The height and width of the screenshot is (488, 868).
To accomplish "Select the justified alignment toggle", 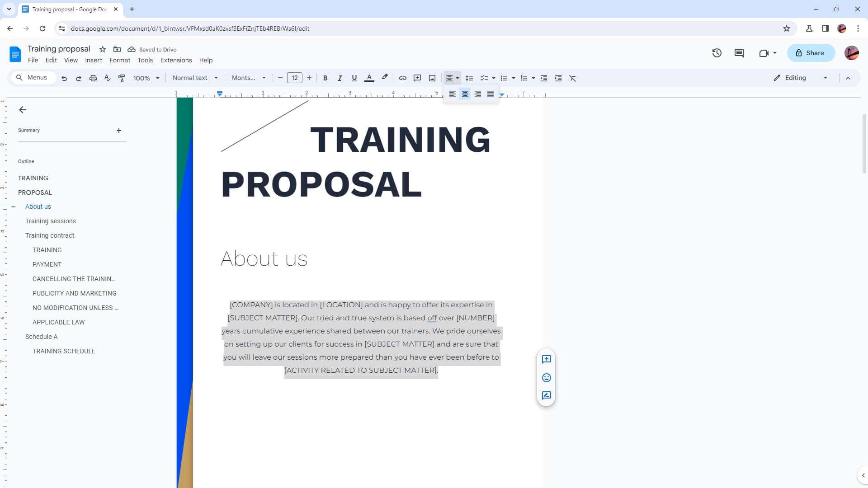I will [491, 94].
